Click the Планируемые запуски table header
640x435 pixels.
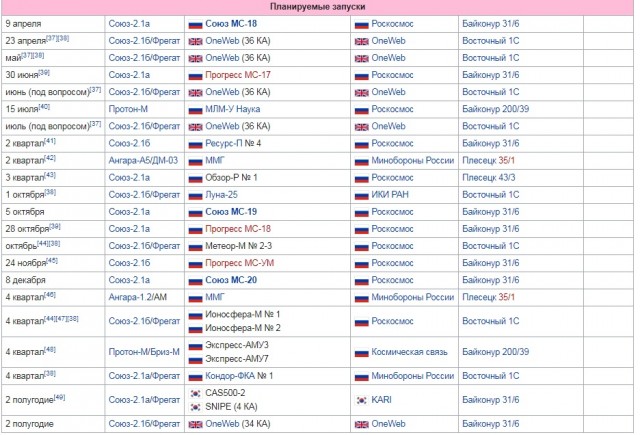[317, 7]
